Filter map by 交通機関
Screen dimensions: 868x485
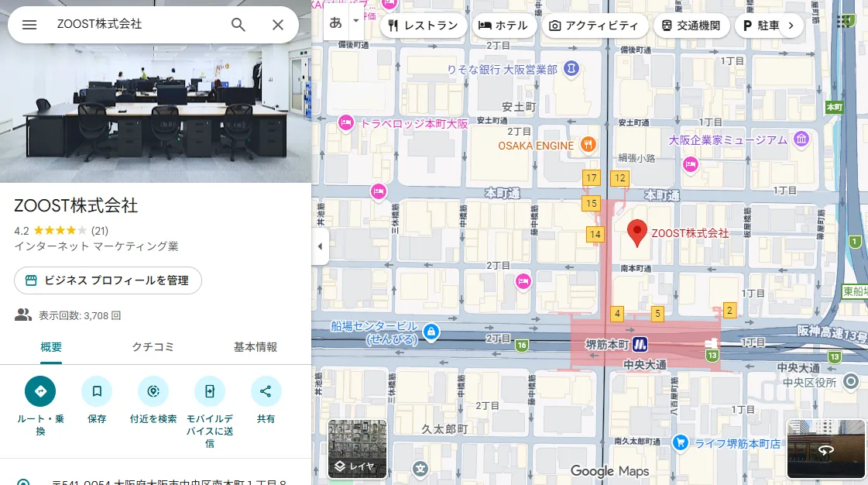pyautogui.click(x=692, y=26)
